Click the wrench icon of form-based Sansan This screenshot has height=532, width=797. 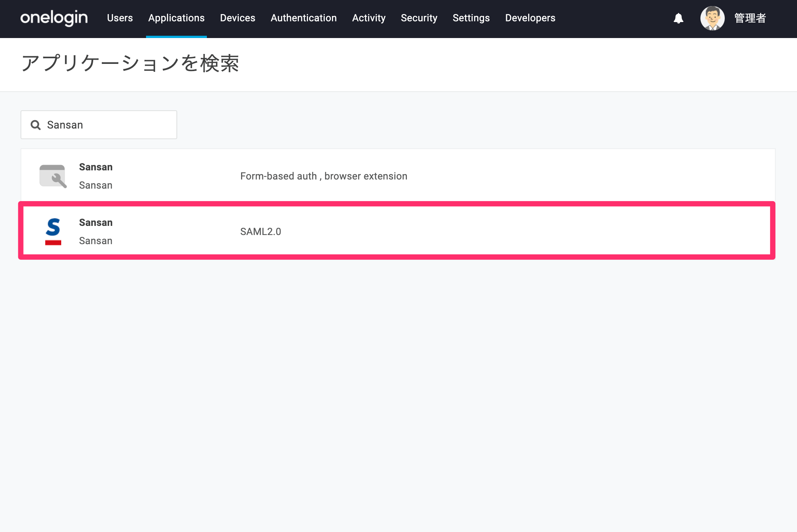(53, 176)
